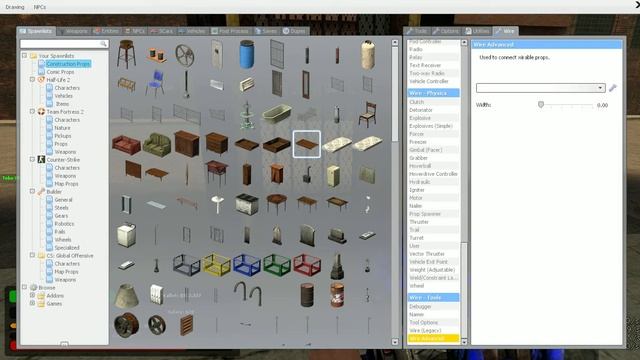Click the Width slider handle
Screen dimensions: 640x360
coord(541,105)
